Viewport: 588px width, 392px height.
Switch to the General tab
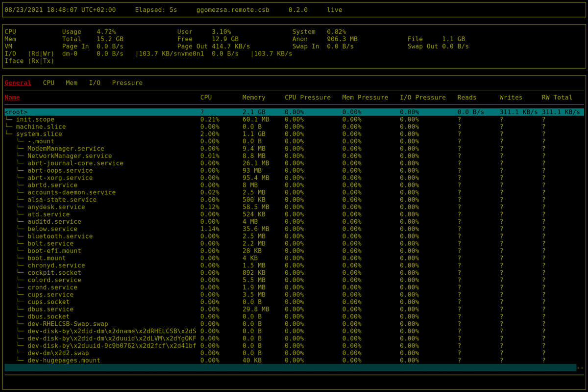point(18,83)
